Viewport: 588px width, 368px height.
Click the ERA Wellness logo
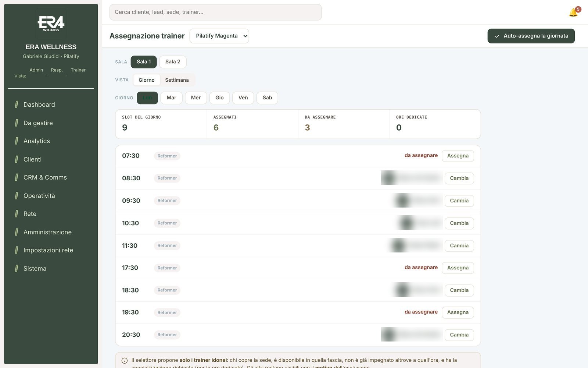pyautogui.click(x=51, y=24)
